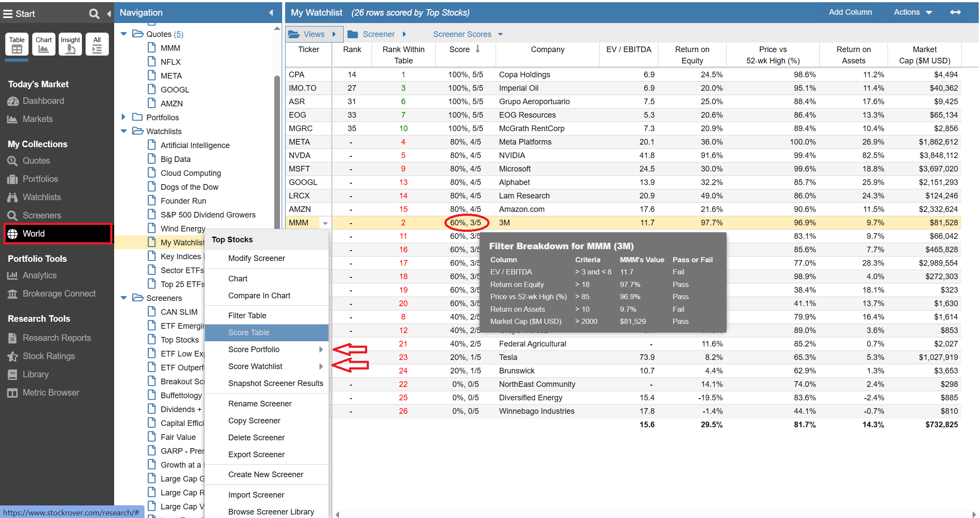Click the Tesla company row
The image size is (980, 518).
[508, 357]
